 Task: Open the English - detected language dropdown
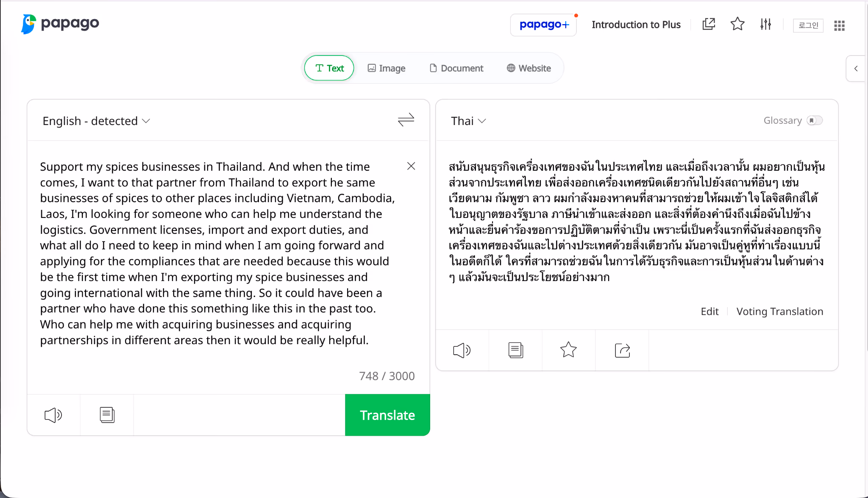pos(96,121)
